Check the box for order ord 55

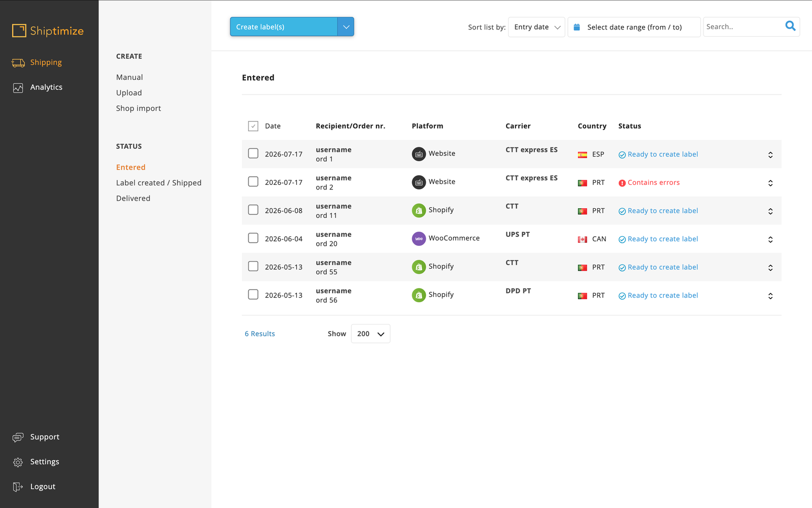[253, 266]
